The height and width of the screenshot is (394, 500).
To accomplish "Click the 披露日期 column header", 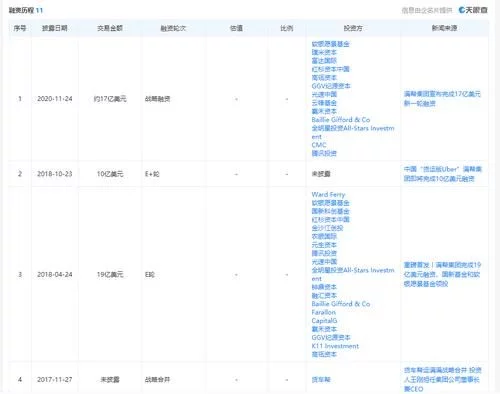I will click(x=55, y=28).
